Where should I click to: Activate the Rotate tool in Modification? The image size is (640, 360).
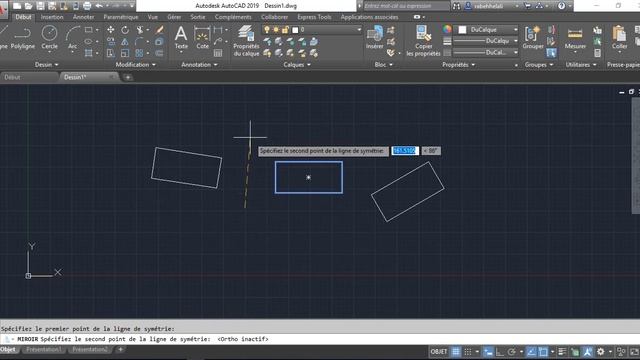point(125,30)
